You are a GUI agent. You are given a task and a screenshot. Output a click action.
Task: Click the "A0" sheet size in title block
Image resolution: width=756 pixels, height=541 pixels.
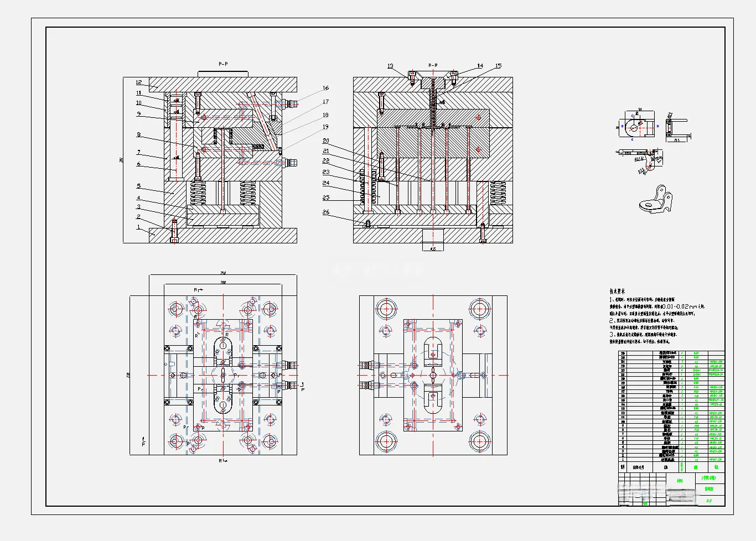click(x=709, y=501)
